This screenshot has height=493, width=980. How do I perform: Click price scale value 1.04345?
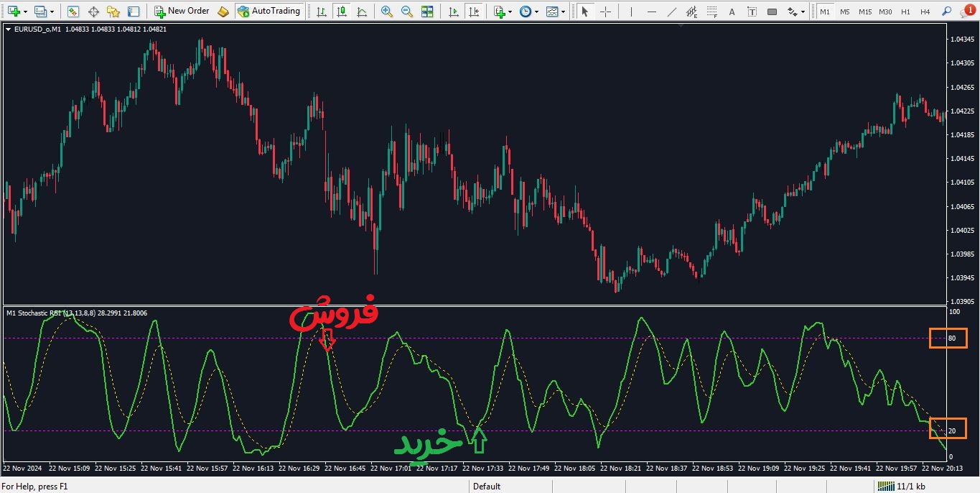click(x=963, y=39)
